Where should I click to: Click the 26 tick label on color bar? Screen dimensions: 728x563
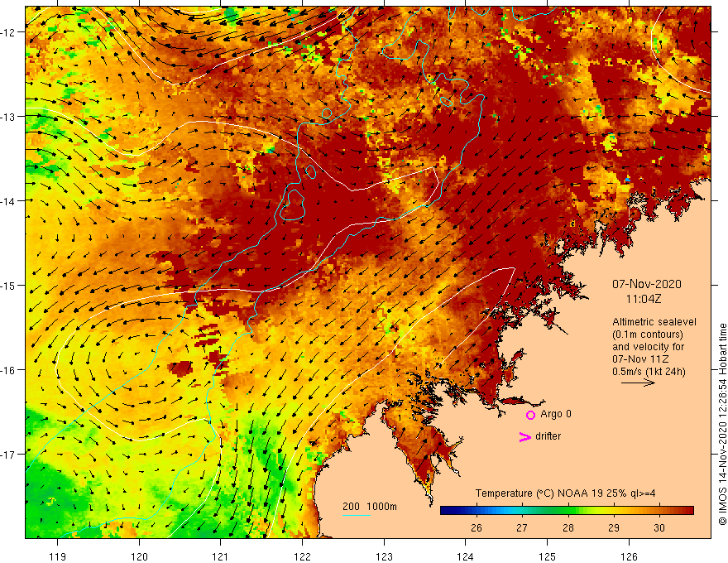477,527
